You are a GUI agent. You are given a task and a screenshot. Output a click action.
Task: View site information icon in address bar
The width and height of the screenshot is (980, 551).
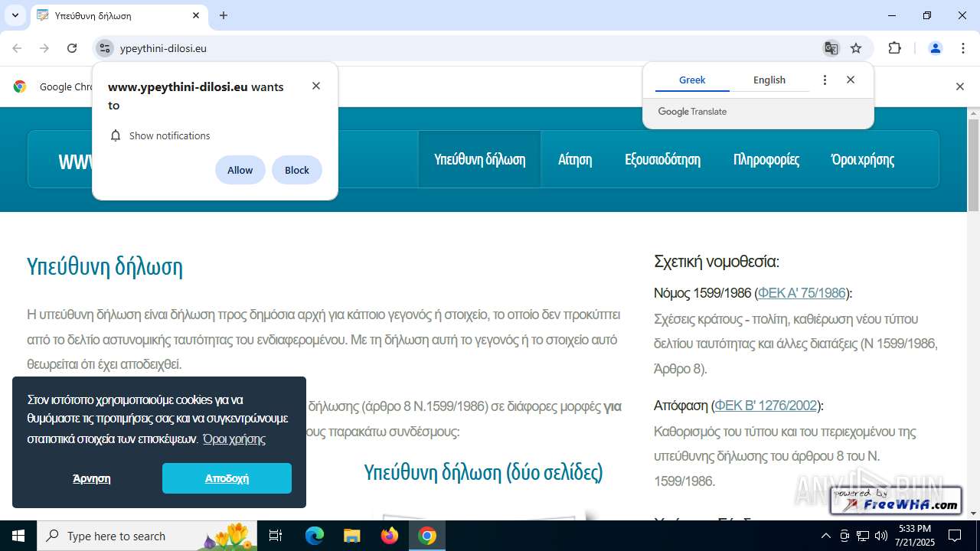[x=105, y=48]
